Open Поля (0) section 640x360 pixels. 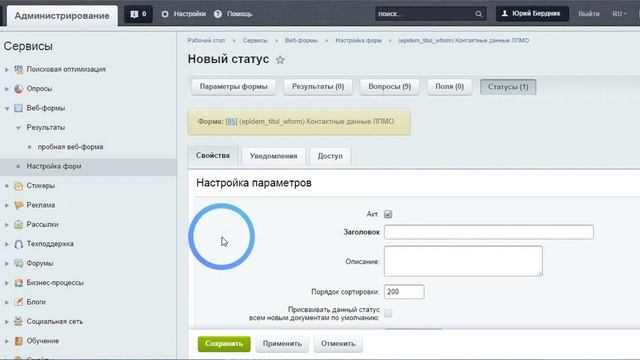pyautogui.click(x=449, y=87)
